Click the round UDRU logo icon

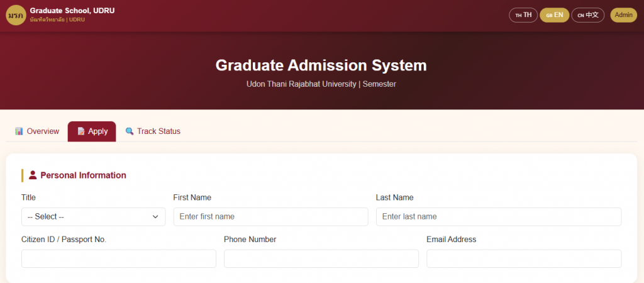(x=16, y=15)
